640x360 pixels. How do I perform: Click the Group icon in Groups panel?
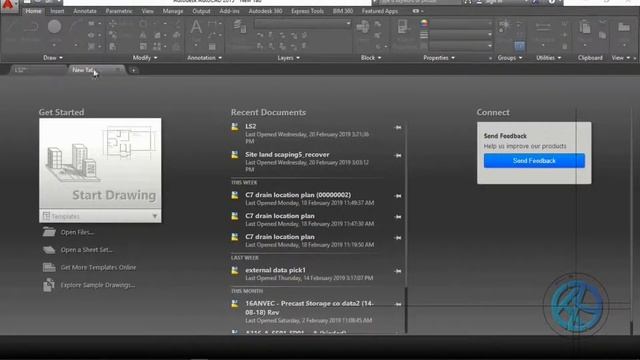(x=504, y=25)
